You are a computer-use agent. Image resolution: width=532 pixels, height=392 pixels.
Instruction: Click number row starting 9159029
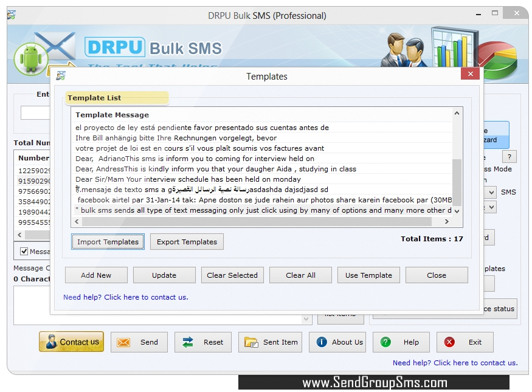[33, 181]
